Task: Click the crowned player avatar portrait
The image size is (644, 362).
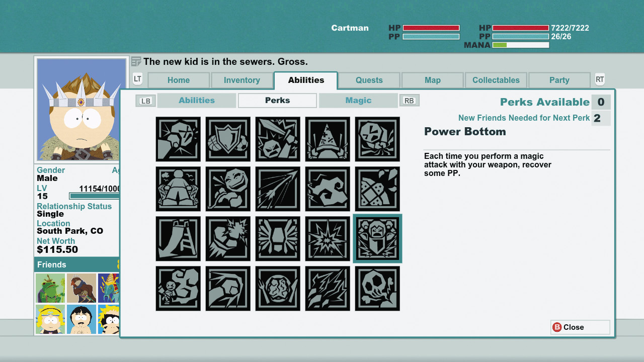Action: click(x=82, y=110)
